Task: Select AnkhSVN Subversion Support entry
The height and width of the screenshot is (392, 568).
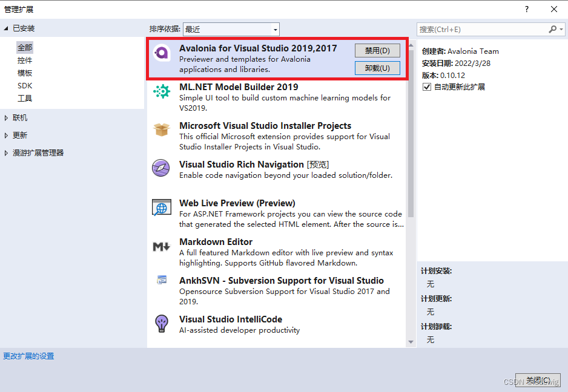Action: [x=277, y=290]
